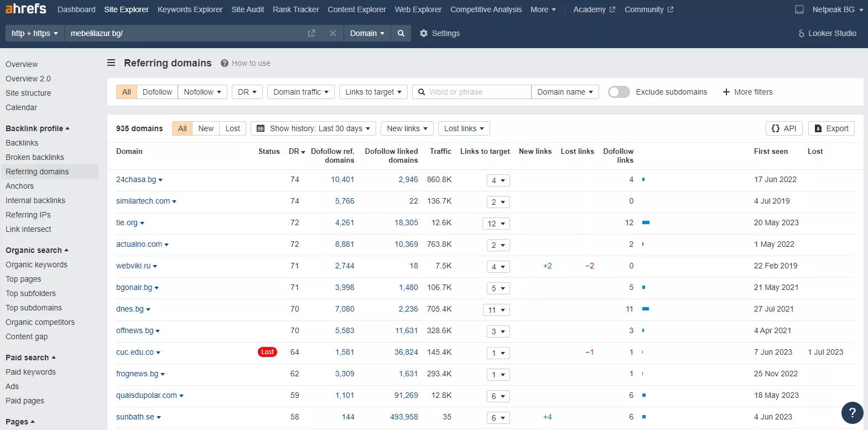Expand links to target for 24chasa.bg
Screen dimensions: 868x430
498,180
